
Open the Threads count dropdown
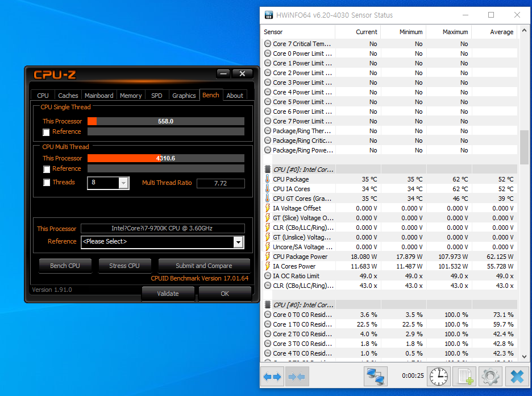(123, 183)
